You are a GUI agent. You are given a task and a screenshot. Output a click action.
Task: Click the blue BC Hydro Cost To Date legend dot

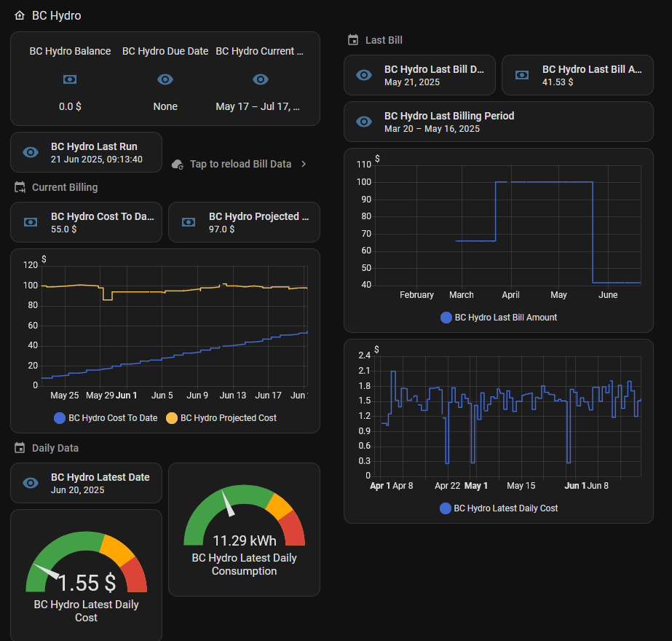pos(60,418)
